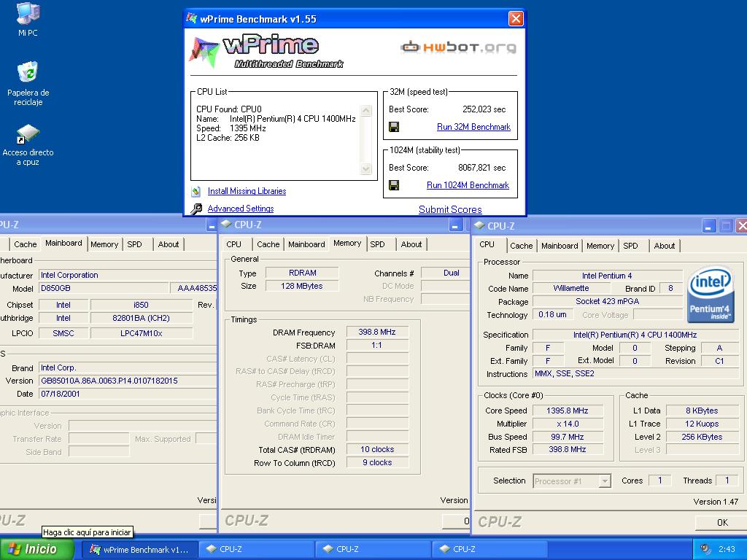Click OK button in right CPU-Z window

pyautogui.click(x=721, y=522)
